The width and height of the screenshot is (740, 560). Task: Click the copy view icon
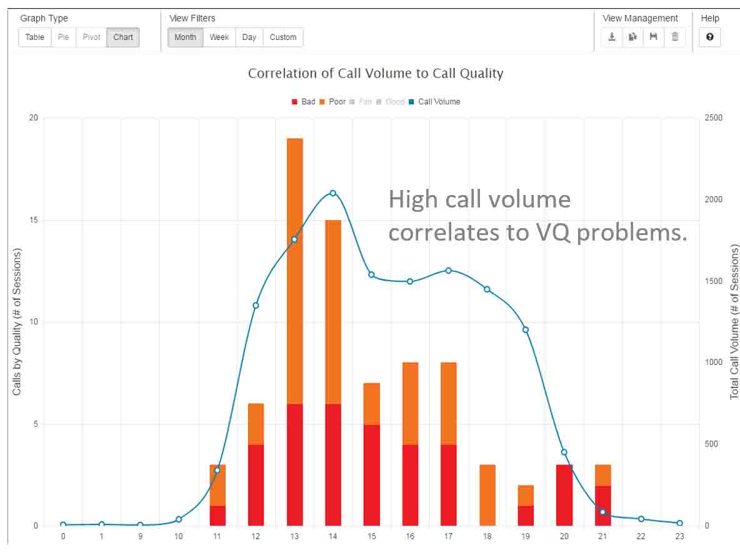(x=632, y=37)
